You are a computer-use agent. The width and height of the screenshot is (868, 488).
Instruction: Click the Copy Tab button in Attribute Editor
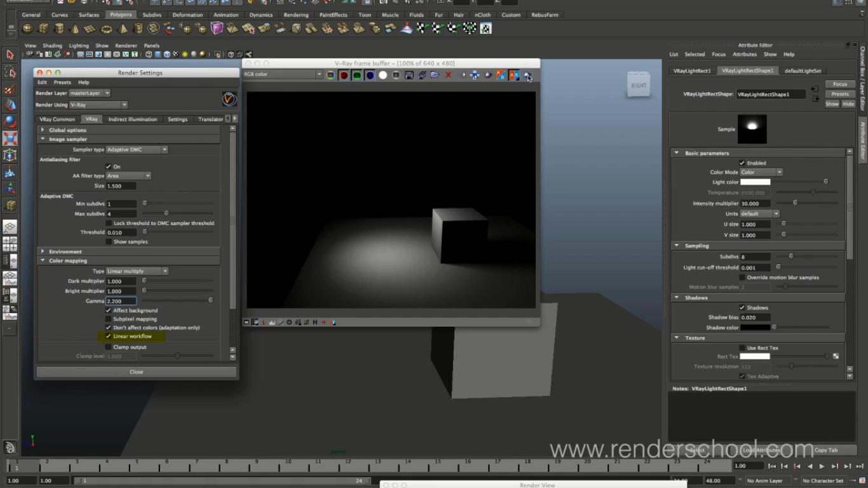pyautogui.click(x=825, y=450)
